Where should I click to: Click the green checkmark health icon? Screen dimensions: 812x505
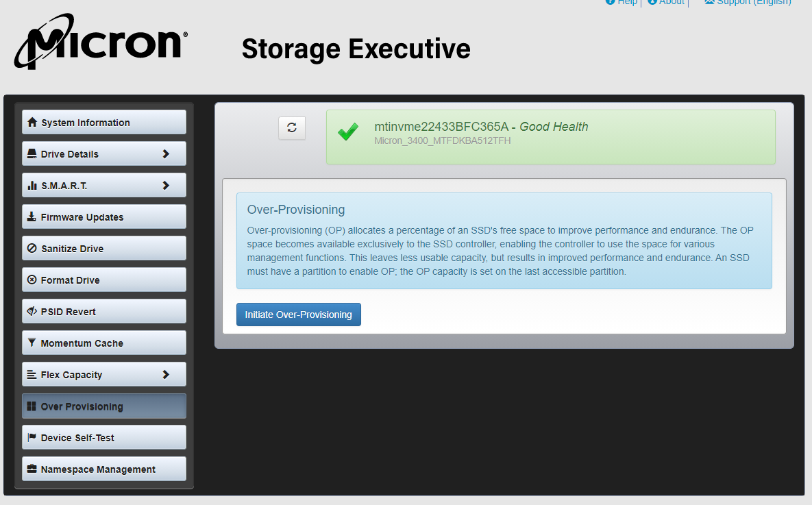point(348,132)
